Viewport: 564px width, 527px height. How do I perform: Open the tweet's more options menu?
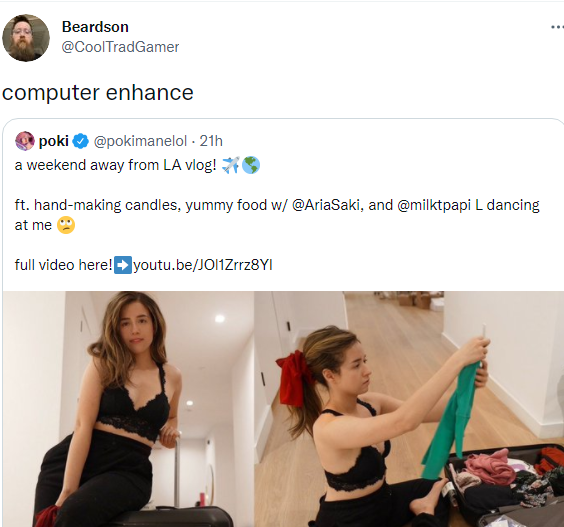click(557, 27)
